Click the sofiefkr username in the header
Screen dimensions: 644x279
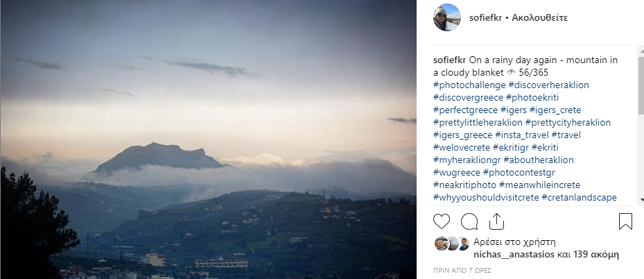pyautogui.click(x=485, y=18)
